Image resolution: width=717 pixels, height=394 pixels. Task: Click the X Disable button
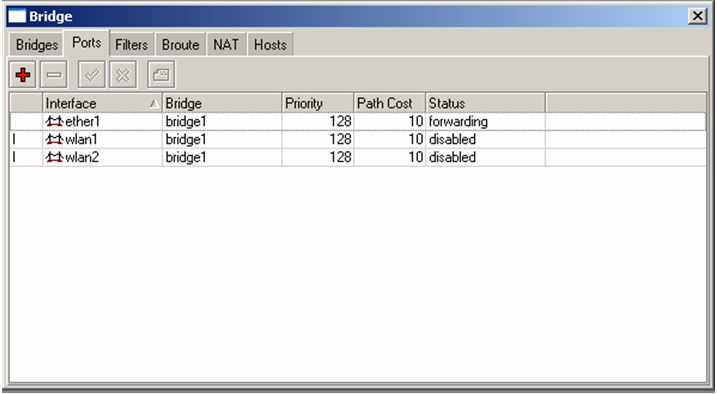[x=123, y=75]
